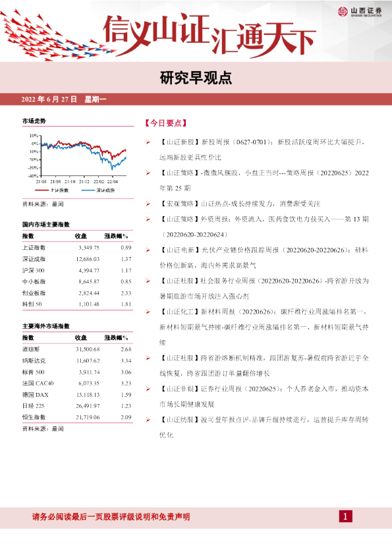Click the arrow bullet before 山证纺服 item
Viewport: 392px width, 555px height.
coord(148,419)
